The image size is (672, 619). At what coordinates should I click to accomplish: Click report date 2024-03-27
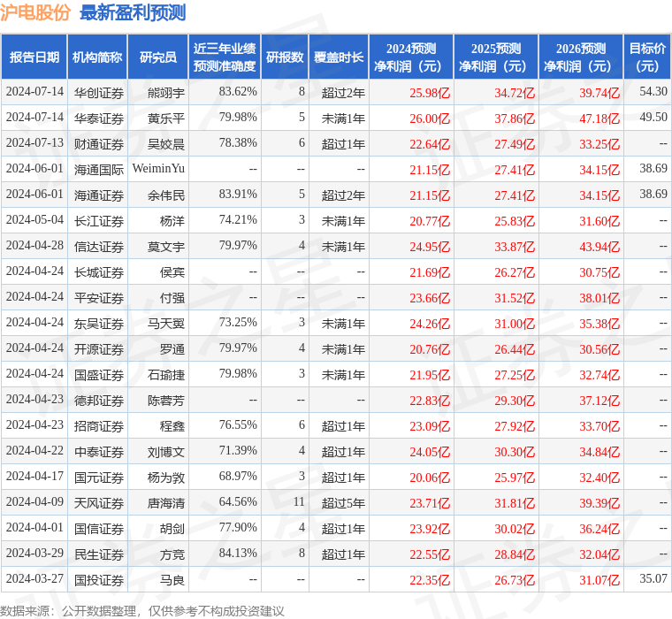(34, 578)
